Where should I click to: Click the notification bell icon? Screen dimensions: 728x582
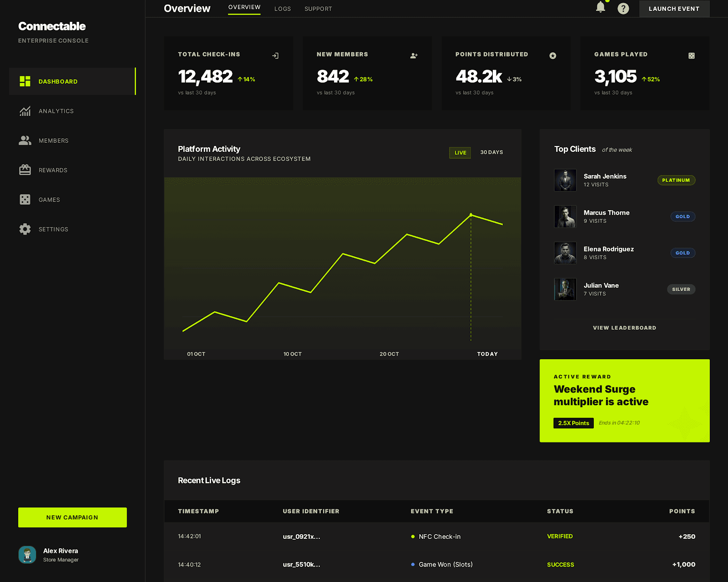click(x=601, y=7)
